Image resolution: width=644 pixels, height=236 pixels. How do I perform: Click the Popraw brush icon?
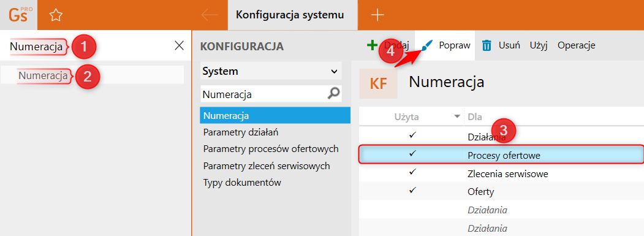coord(428,45)
